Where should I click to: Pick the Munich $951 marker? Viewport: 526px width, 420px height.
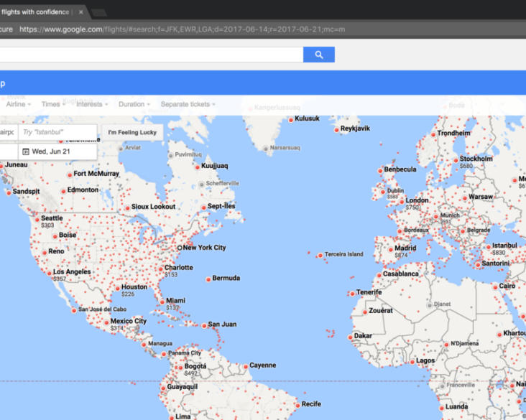click(x=435, y=217)
